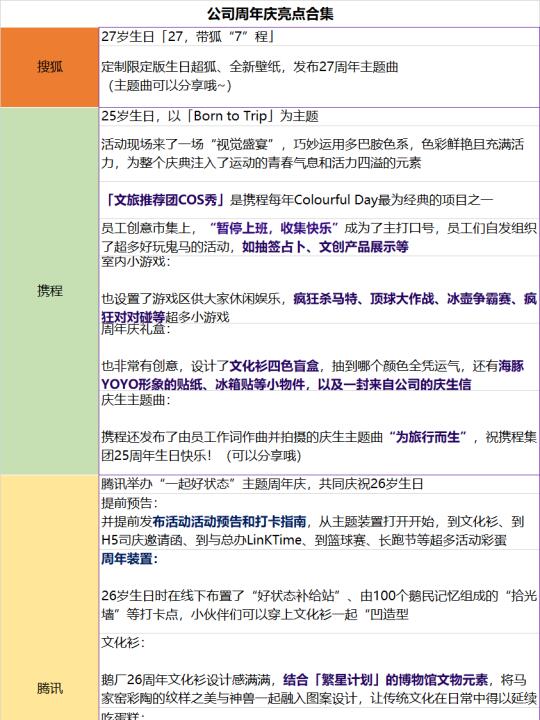
Task: Select the 周年庆礼盒 cell about 文化衫四色盲盒
Action: 319,357
